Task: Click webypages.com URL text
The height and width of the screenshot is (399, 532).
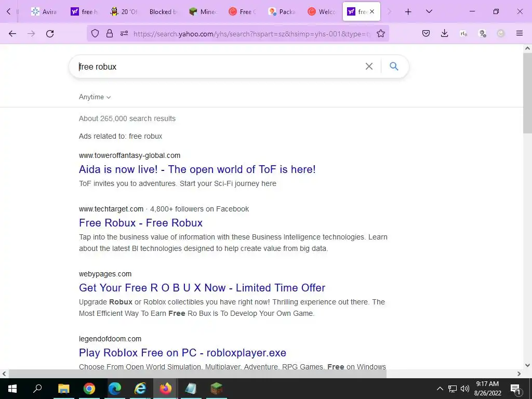Action: [105, 274]
